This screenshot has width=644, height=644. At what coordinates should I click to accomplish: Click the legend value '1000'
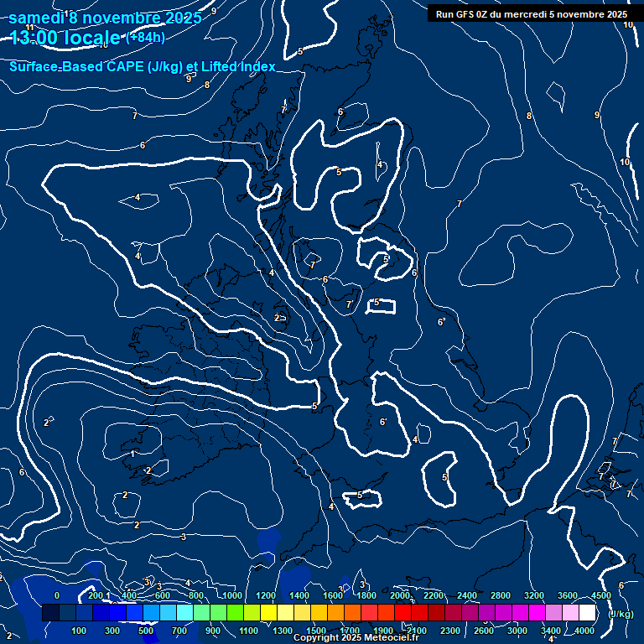pos(232,595)
